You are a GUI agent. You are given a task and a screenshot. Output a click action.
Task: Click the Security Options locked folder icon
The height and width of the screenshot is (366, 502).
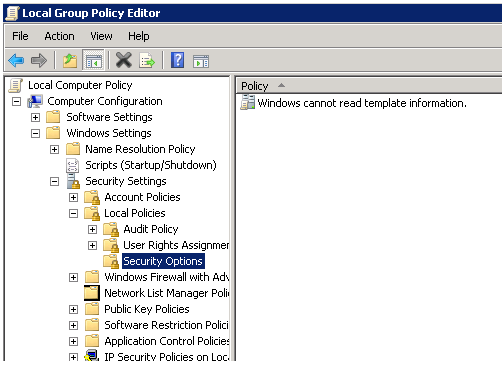[x=111, y=261]
